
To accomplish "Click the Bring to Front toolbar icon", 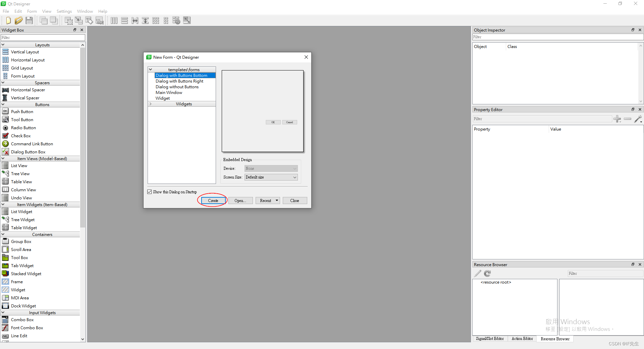I will (54, 20).
